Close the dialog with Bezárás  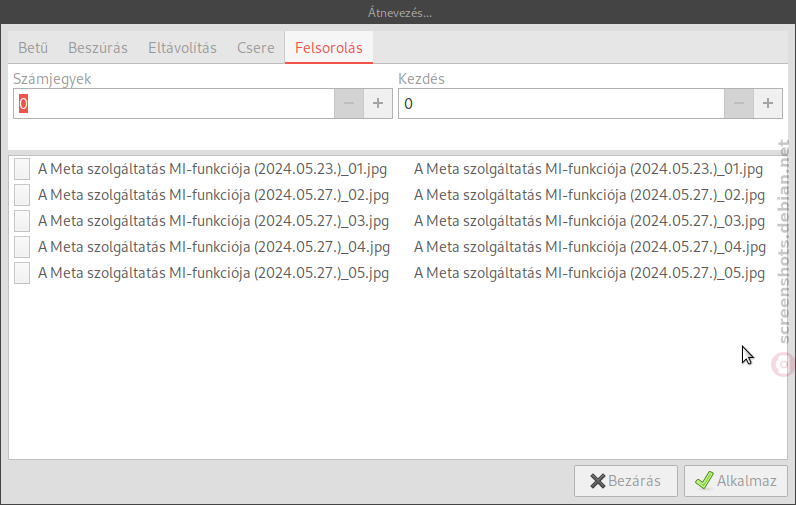(626, 481)
